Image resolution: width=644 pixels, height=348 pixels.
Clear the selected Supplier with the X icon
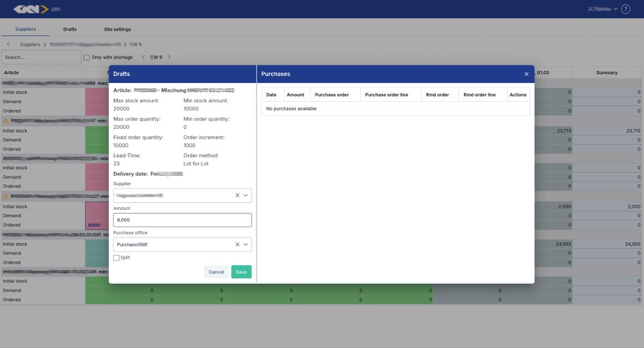pos(237,195)
